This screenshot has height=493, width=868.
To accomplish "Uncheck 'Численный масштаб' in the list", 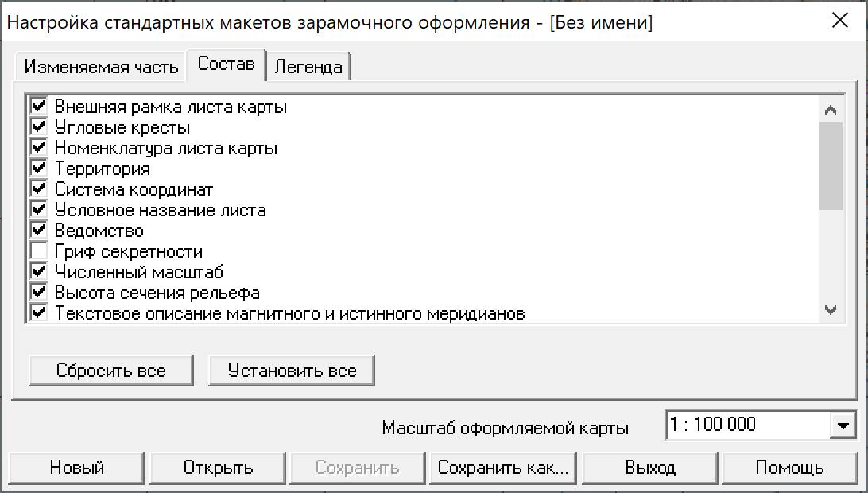I will point(37,272).
